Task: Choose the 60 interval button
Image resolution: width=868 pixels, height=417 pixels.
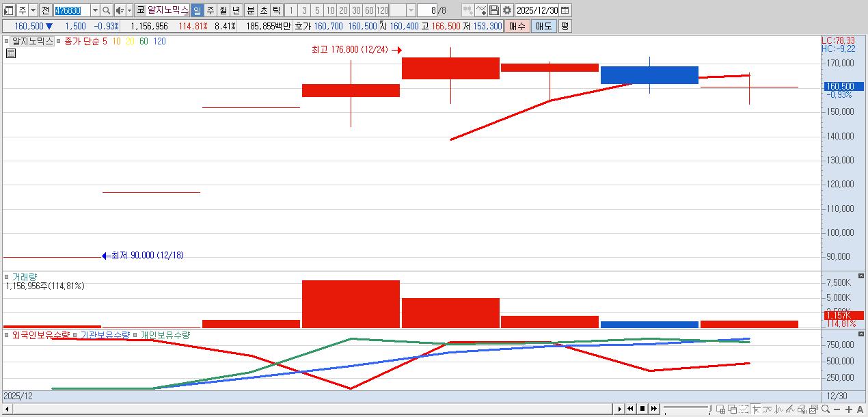Action: click(x=369, y=10)
